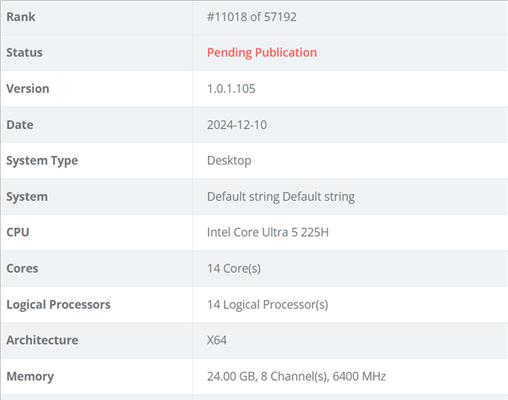Click the Pending Publication status text
Screen dimensions: 508x400
pos(262,53)
